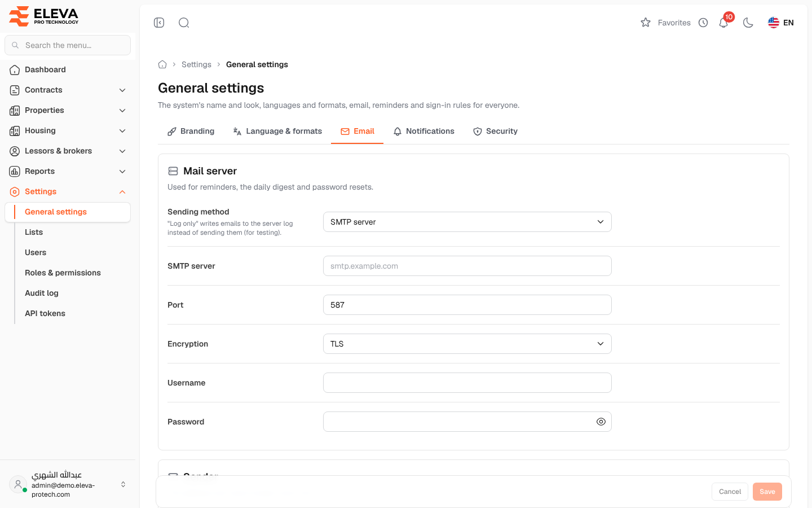
Task: Switch to the Notifications tab
Action: pyautogui.click(x=423, y=131)
